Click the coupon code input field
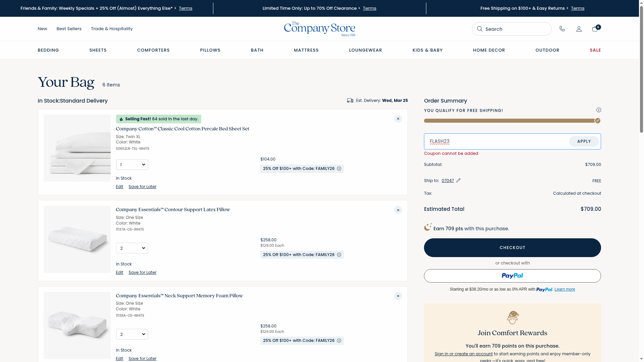Screen dimensions: 644x362 click(x=496, y=141)
